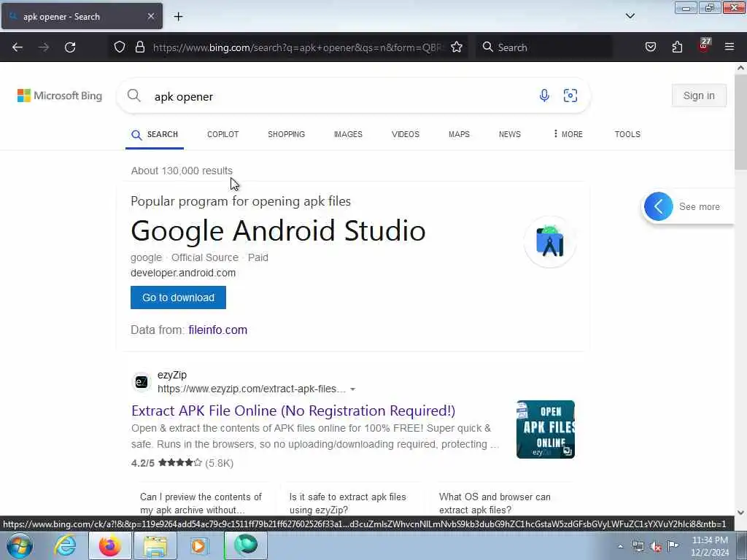Close the 'apk opener - Search' tab
The height and width of the screenshot is (560, 747).
coord(150,16)
